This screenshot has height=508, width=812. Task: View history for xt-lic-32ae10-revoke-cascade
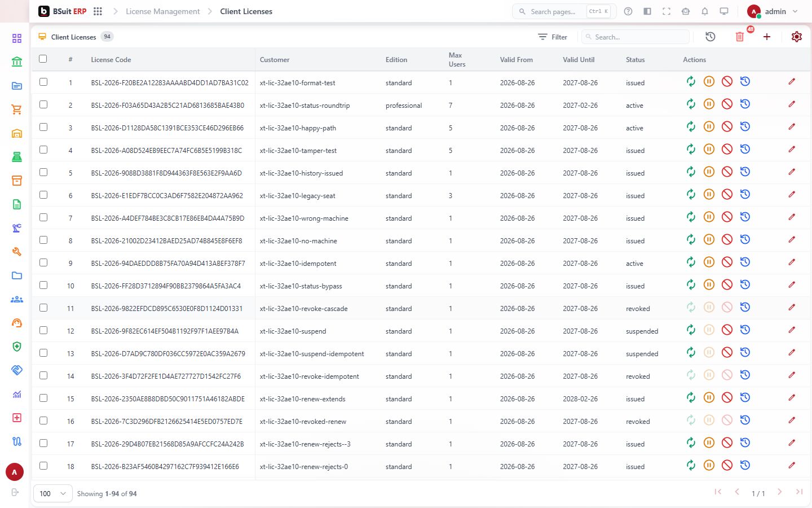point(745,308)
